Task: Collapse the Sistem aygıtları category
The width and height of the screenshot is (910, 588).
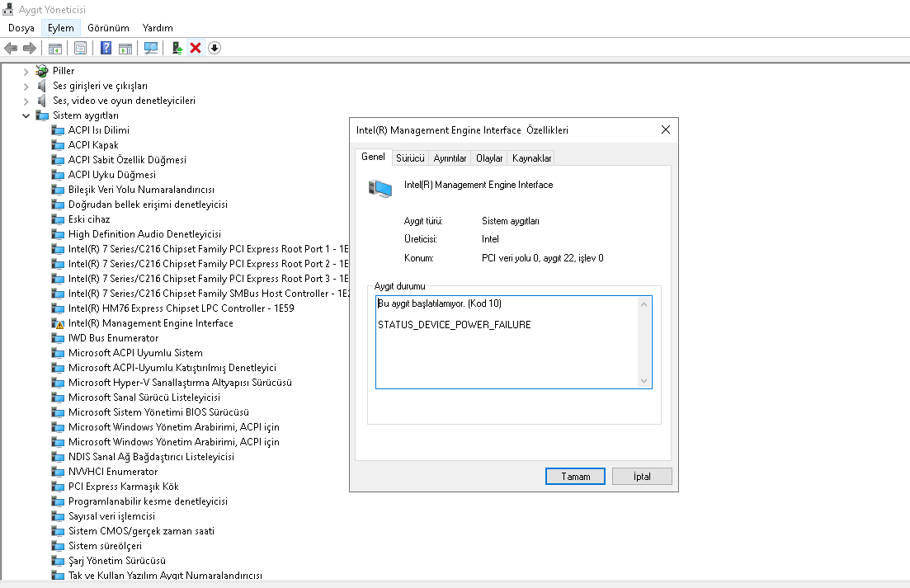Action: pos(26,115)
